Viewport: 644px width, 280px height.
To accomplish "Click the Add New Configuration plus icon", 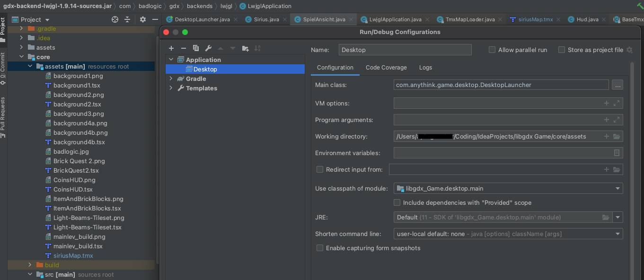I will [171, 48].
